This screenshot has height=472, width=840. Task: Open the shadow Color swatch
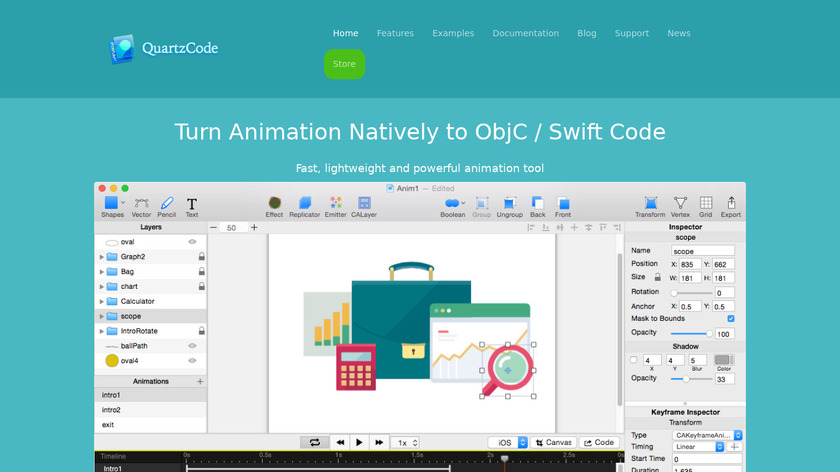pos(723,360)
